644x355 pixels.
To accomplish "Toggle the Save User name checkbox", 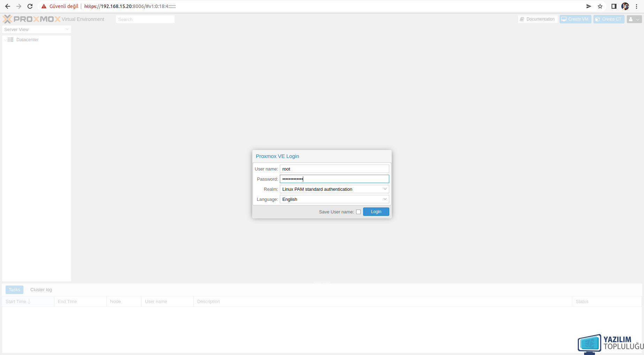I will (x=358, y=212).
